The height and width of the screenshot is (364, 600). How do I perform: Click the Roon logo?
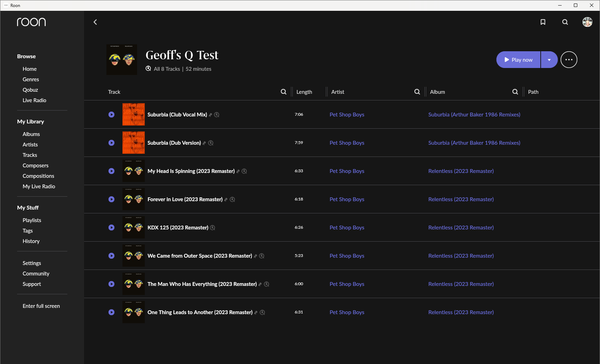(31, 22)
